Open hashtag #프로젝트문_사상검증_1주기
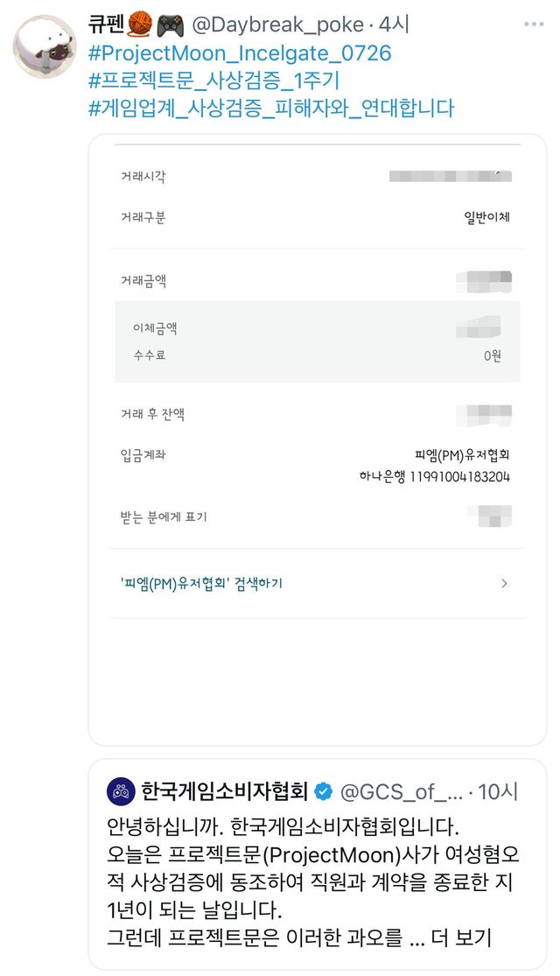Screen dimensions: 560x976 tap(213, 81)
